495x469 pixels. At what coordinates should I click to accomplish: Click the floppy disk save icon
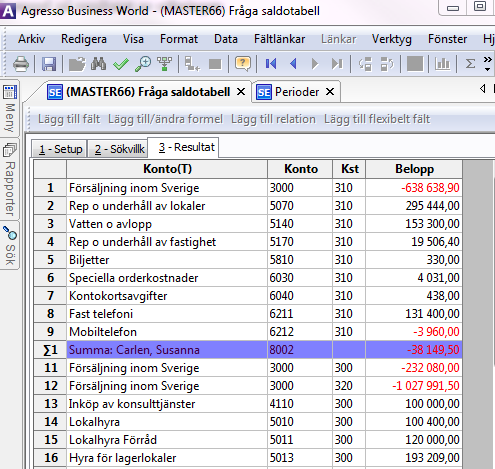(49, 64)
